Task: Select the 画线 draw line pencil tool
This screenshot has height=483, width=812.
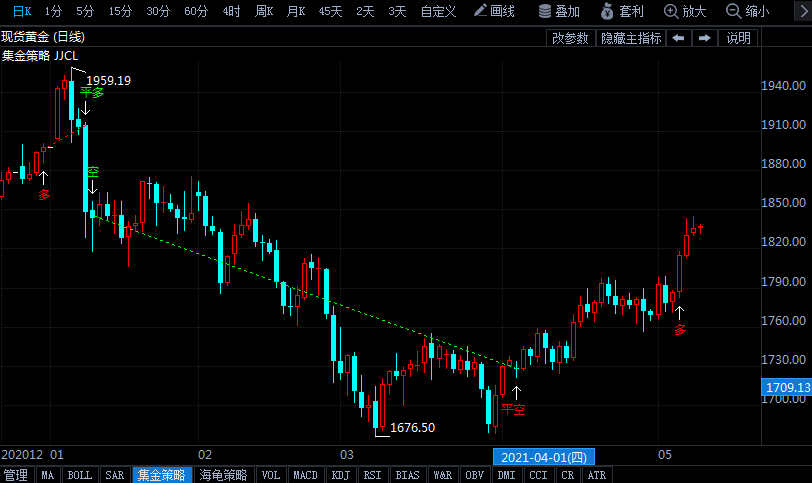Action: (494, 11)
